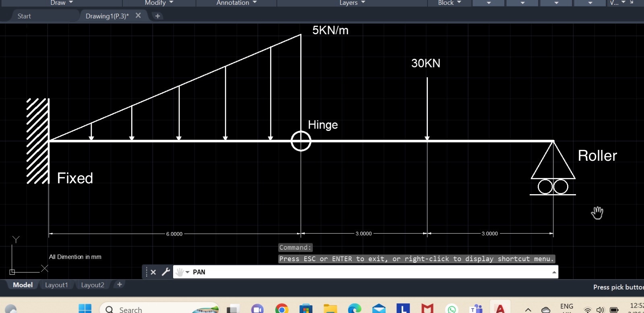Click the 'Press pick button' status text

tap(618, 287)
